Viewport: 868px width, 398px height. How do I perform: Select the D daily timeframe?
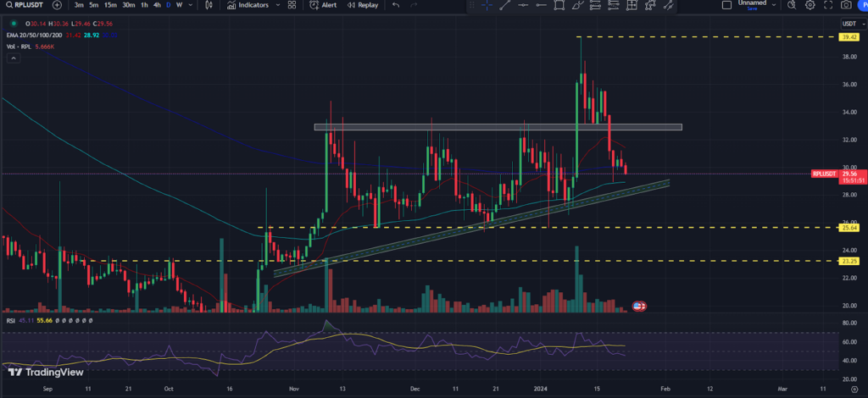coord(169,5)
